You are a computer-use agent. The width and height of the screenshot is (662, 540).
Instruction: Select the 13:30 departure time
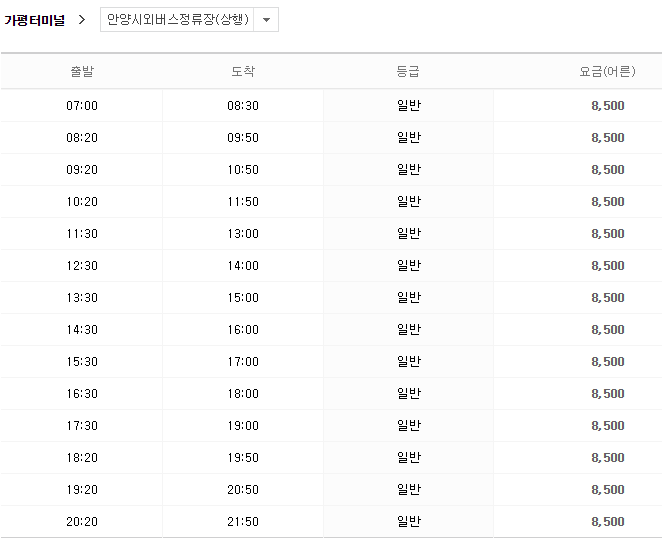[82, 298]
